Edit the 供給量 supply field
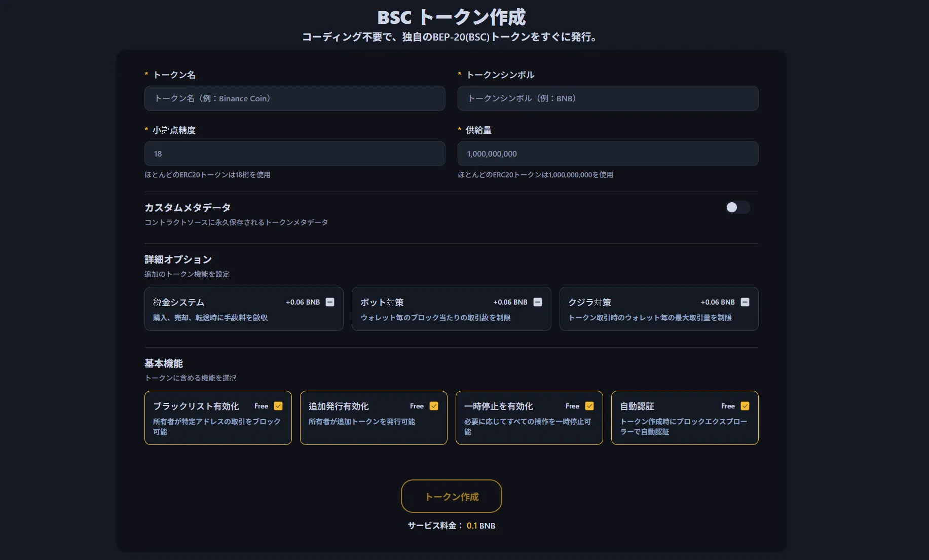The image size is (929, 560). pyautogui.click(x=608, y=154)
